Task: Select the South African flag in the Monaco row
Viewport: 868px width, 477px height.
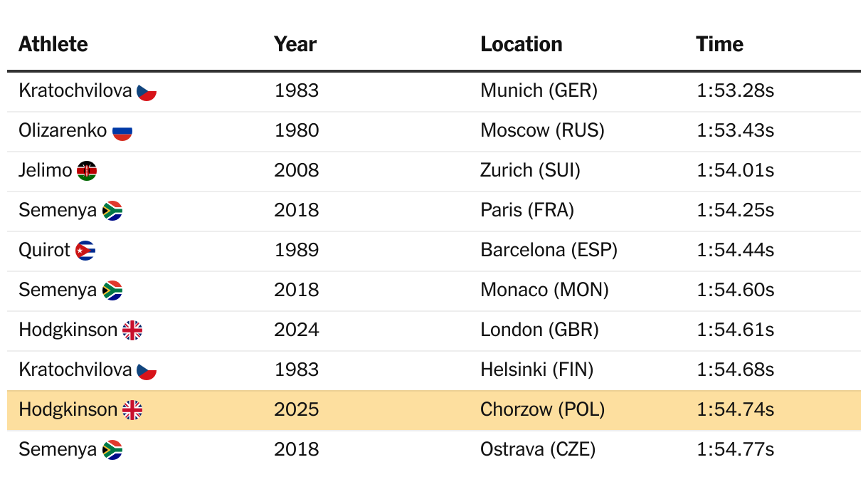Action: pyautogui.click(x=112, y=290)
